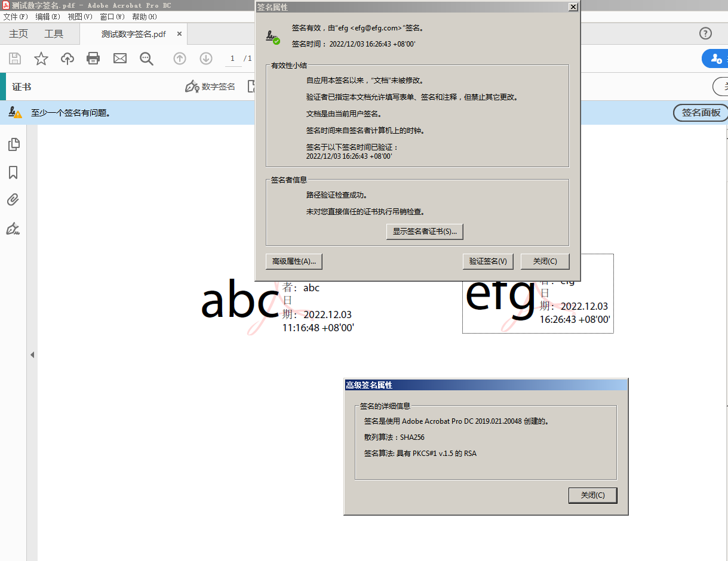Click 高级属性 button
This screenshot has height=561, width=728.
tap(294, 261)
